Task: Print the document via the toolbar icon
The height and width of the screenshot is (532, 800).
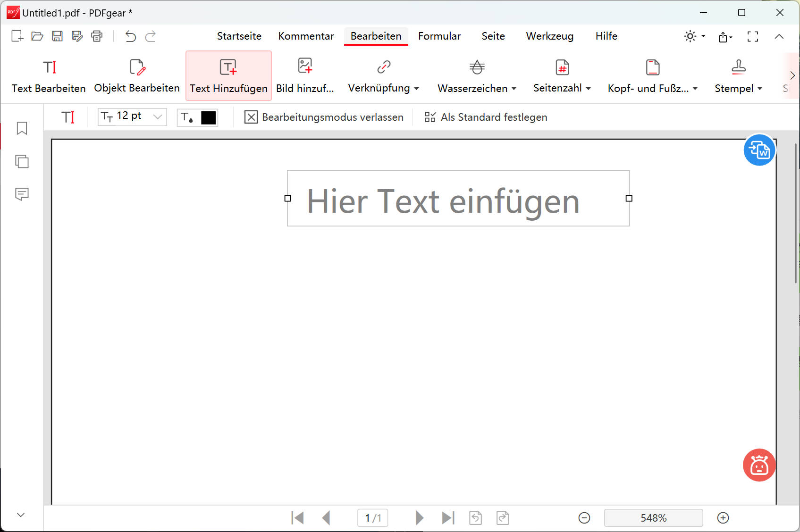Action: [97, 36]
